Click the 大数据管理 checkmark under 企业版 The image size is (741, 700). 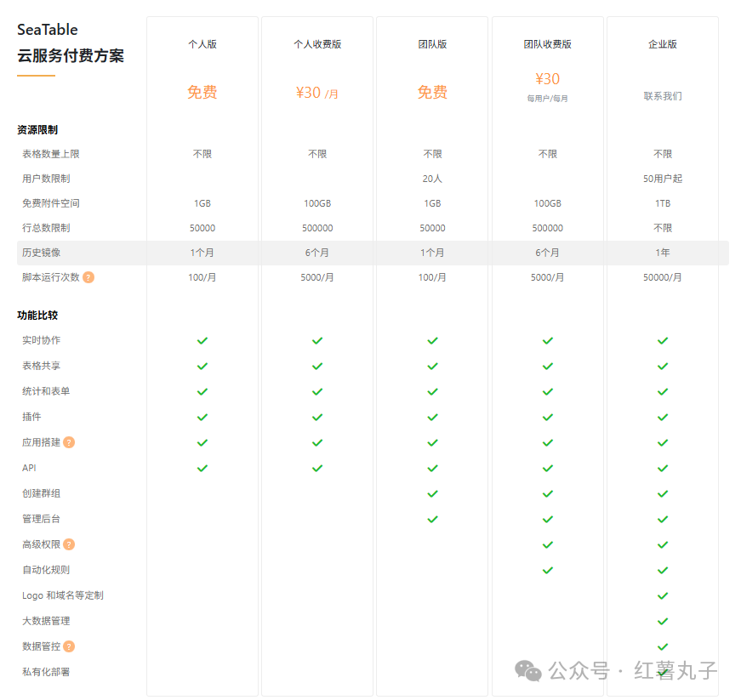pos(663,621)
